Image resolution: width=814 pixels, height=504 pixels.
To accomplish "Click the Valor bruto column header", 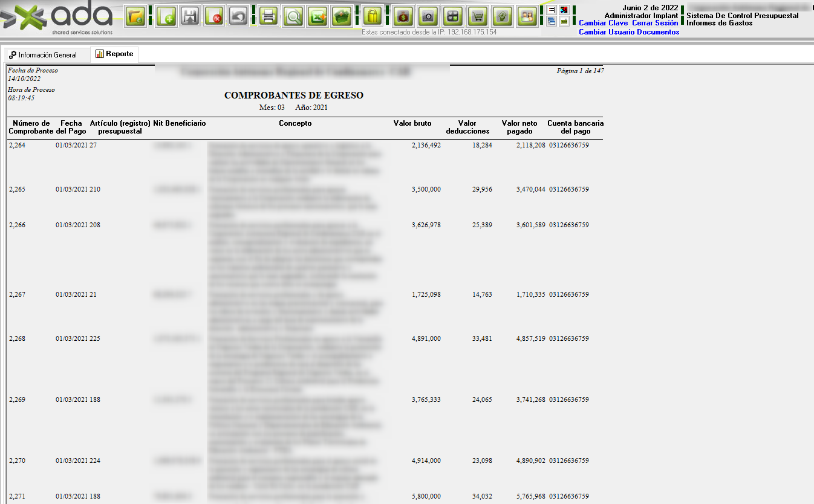I will pyautogui.click(x=412, y=123).
